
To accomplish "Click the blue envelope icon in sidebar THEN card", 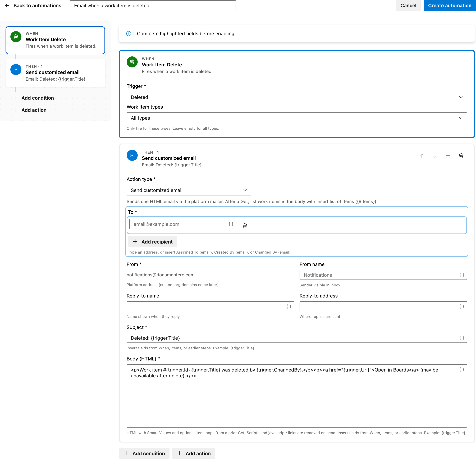I will 16,70.
